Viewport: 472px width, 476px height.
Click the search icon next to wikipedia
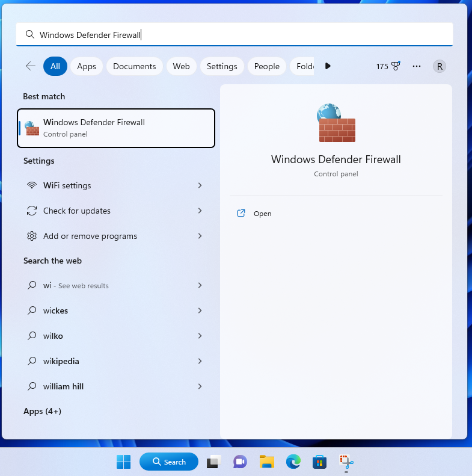pos(32,361)
